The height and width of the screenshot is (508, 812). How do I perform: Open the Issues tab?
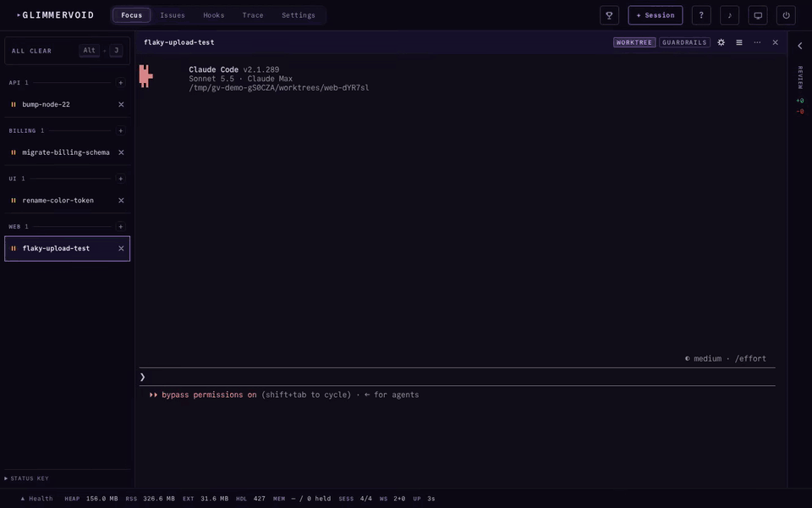[x=173, y=15]
